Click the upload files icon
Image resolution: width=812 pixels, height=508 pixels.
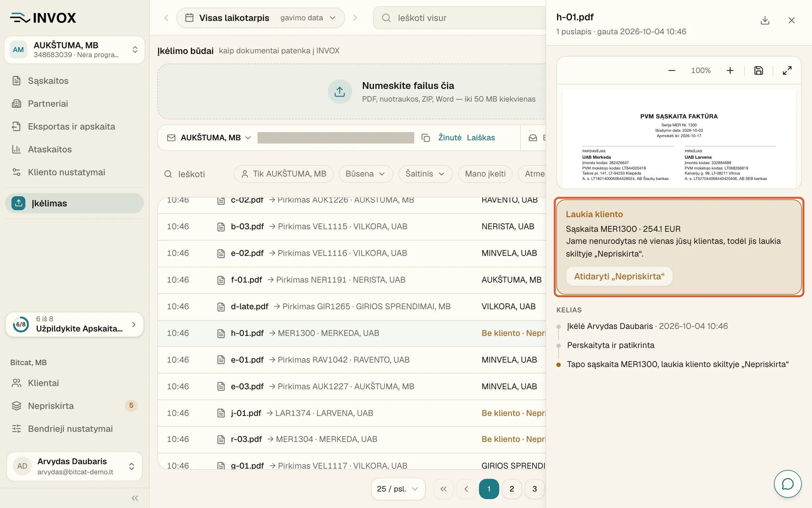tap(340, 91)
